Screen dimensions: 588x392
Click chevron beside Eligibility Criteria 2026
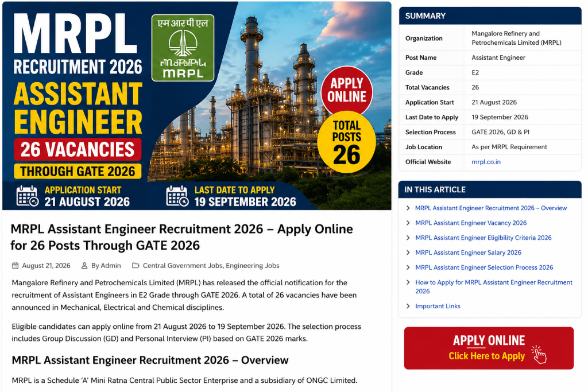408,238
